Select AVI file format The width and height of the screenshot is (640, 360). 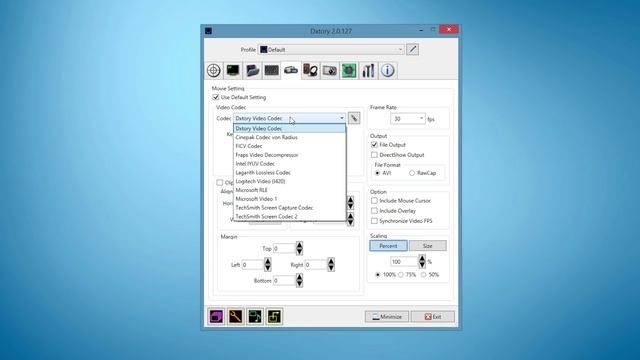coord(378,173)
